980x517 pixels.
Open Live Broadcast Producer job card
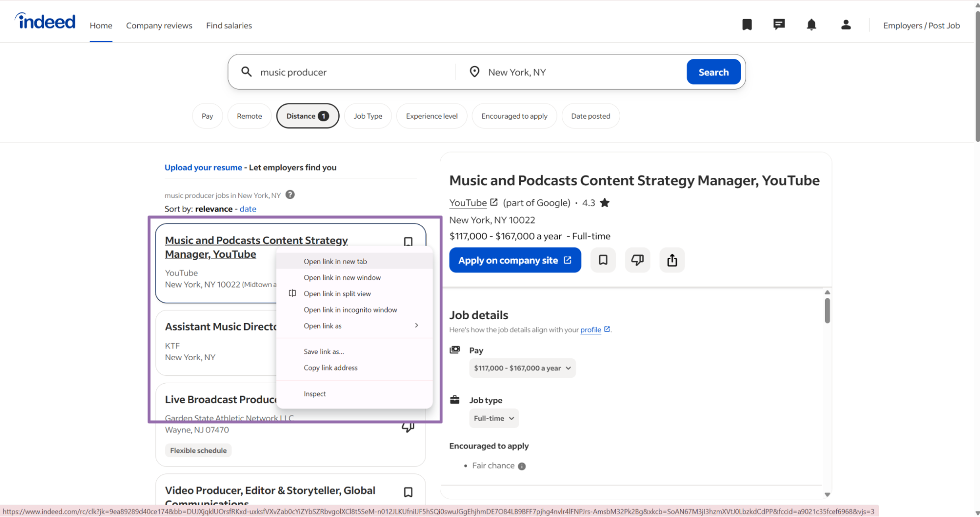point(221,399)
